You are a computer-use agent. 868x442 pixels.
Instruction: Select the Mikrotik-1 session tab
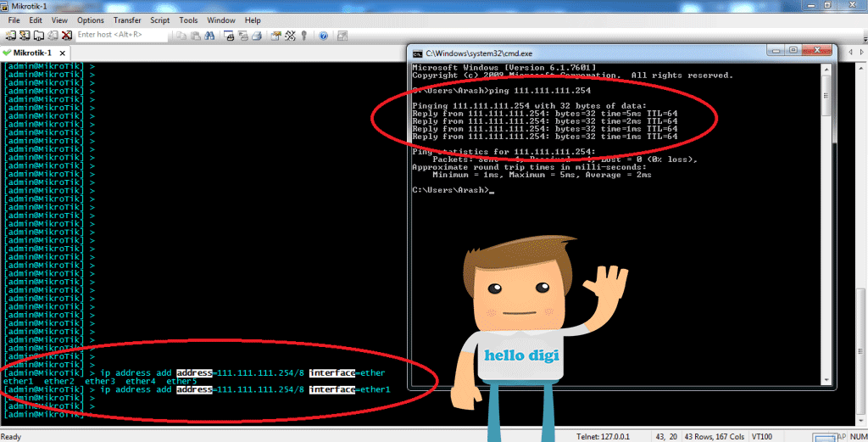pyautogui.click(x=34, y=53)
